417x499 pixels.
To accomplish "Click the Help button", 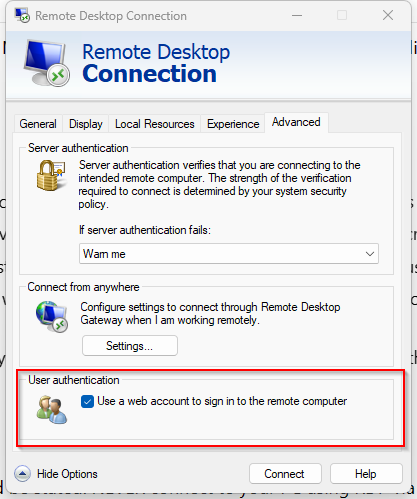I will (x=366, y=473).
